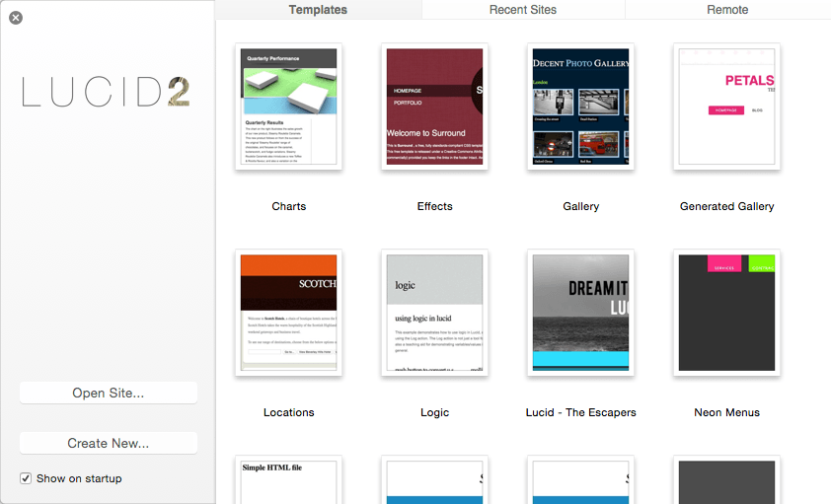Select the Locations template thumbnail

click(x=289, y=313)
